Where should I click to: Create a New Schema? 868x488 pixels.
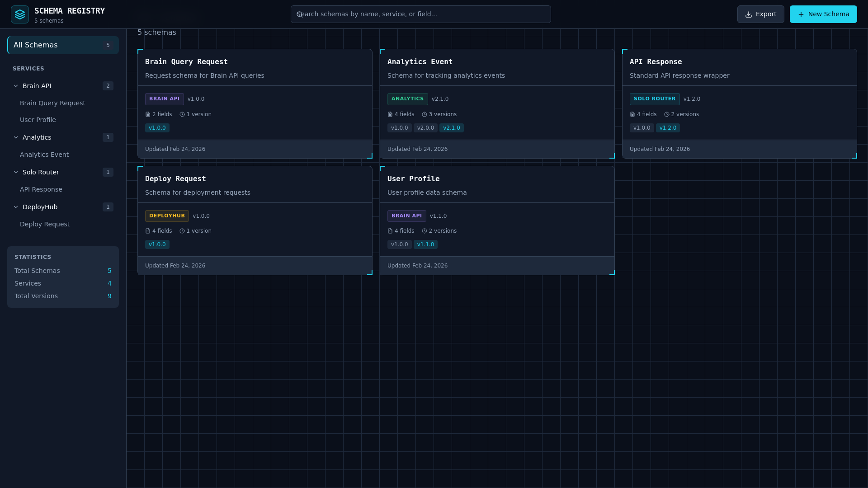click(x=823, y=14)
